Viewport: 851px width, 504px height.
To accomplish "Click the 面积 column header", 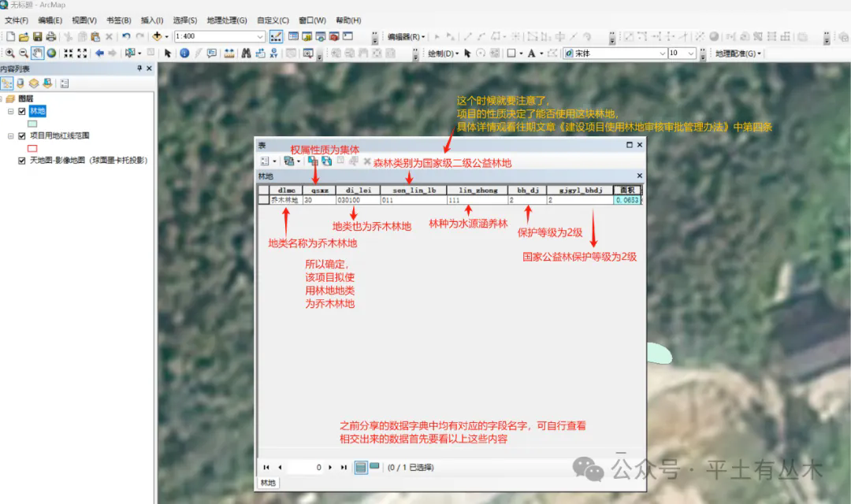I will click(x=627, y=190).
